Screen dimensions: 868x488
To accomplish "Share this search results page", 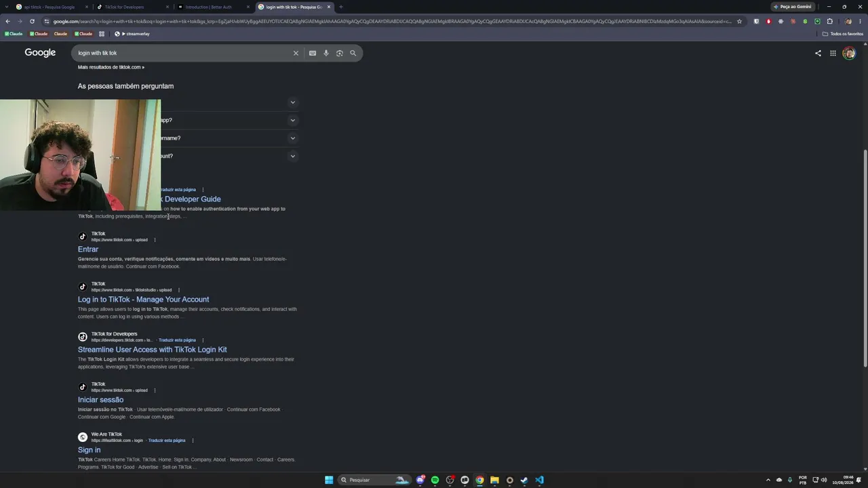I will click(818, 53).
